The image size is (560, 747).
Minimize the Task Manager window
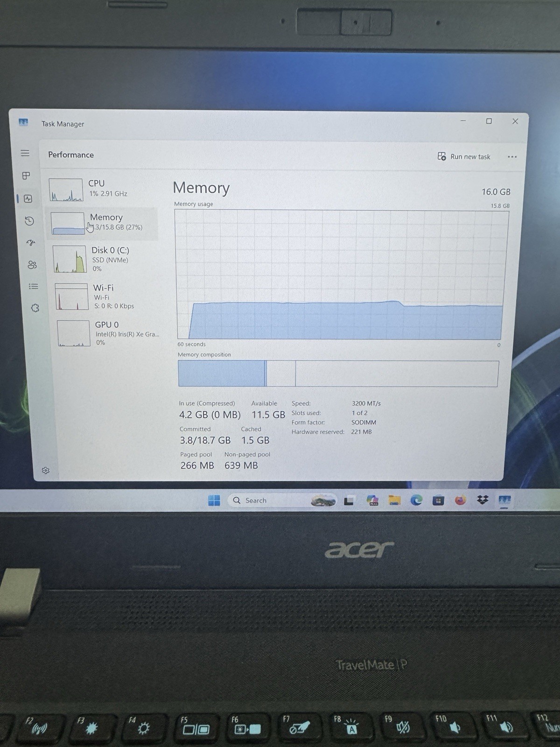coord(463,121)
